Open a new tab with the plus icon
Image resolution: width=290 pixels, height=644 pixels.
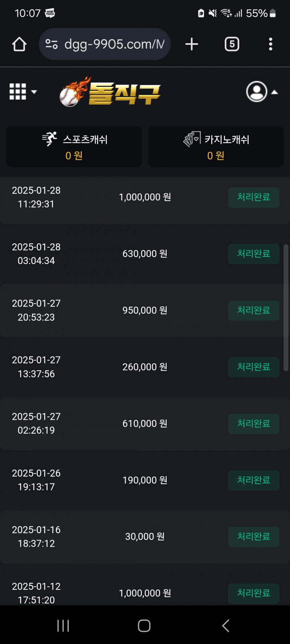192,44
